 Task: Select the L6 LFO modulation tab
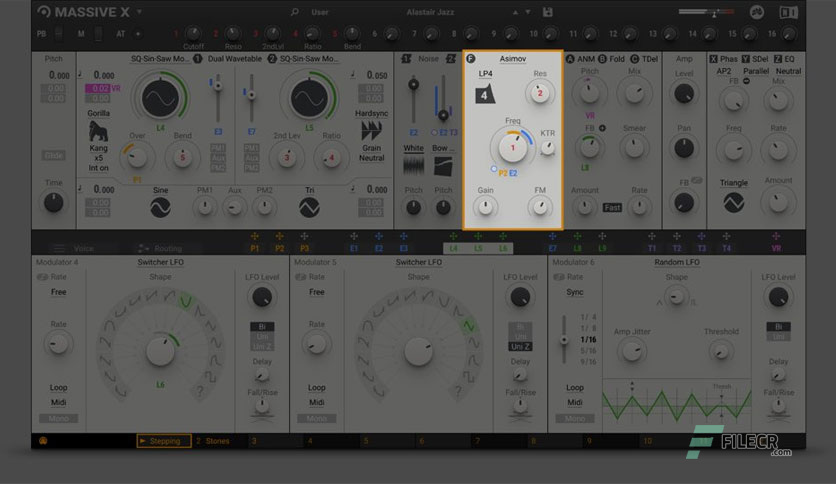(503, 248)
